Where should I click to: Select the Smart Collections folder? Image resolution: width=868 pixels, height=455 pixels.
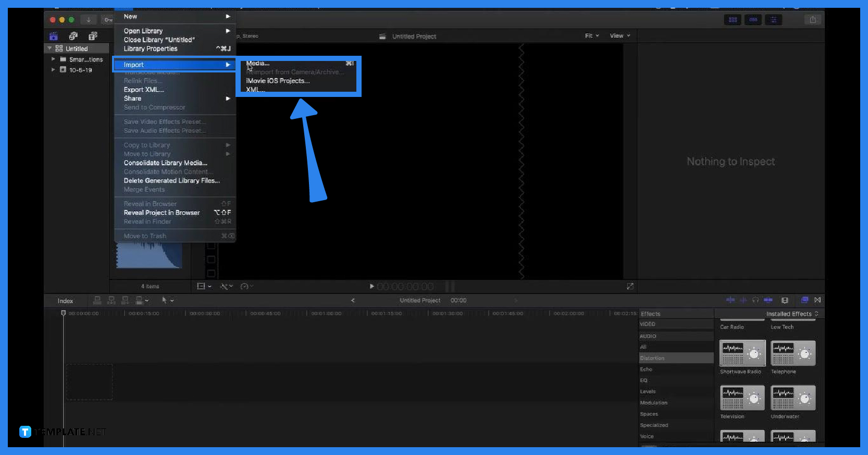point(81,59)
